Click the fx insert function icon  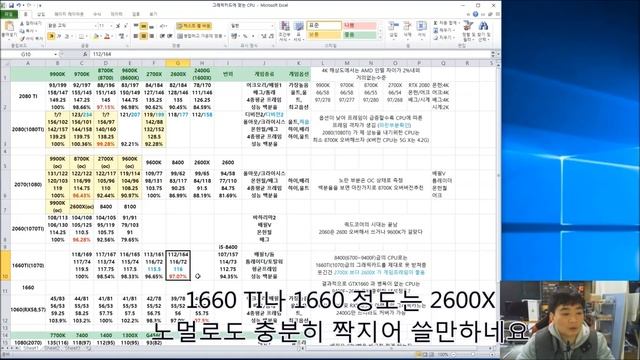pos(85,54)
